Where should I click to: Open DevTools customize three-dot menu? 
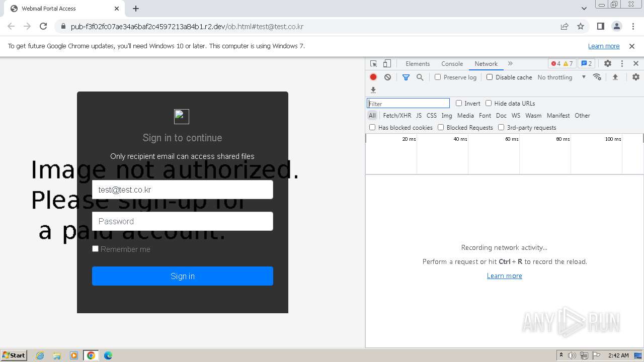tap(622, 64)
